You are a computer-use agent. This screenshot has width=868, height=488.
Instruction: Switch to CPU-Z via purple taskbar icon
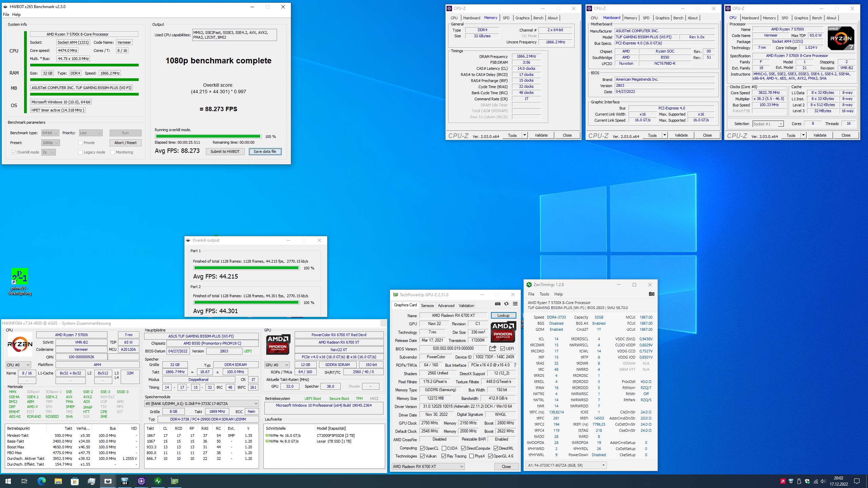(141, 481)
